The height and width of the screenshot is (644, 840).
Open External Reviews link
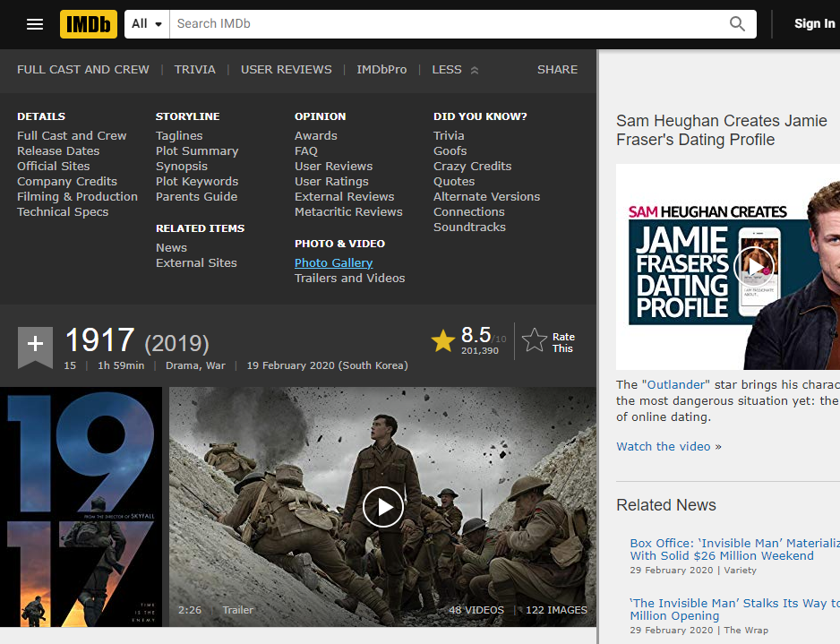(345, 197)
